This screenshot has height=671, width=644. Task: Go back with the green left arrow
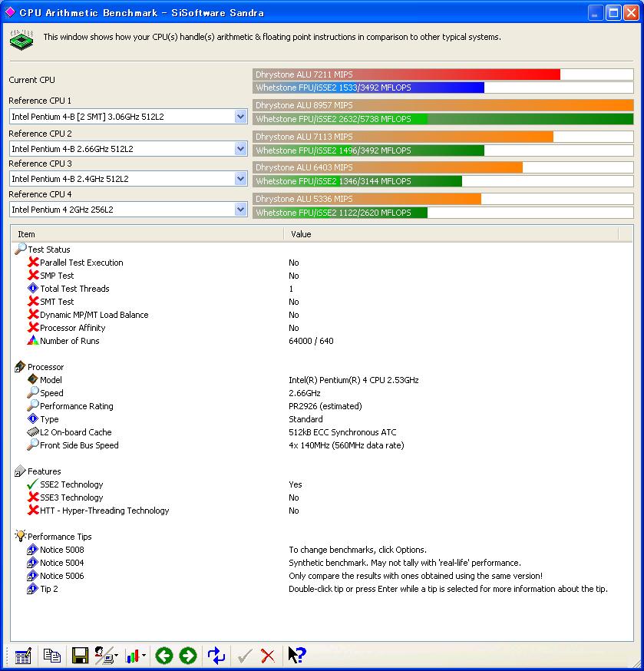point(164,655)
